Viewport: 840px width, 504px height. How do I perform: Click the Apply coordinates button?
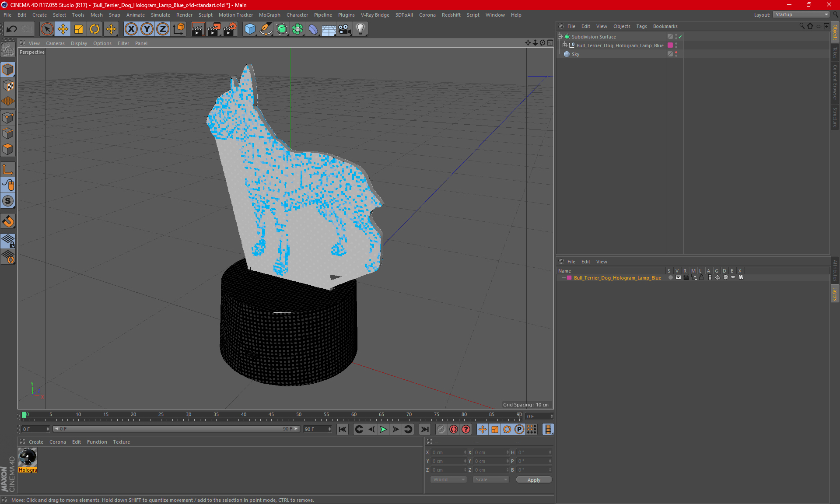[534, 480]
